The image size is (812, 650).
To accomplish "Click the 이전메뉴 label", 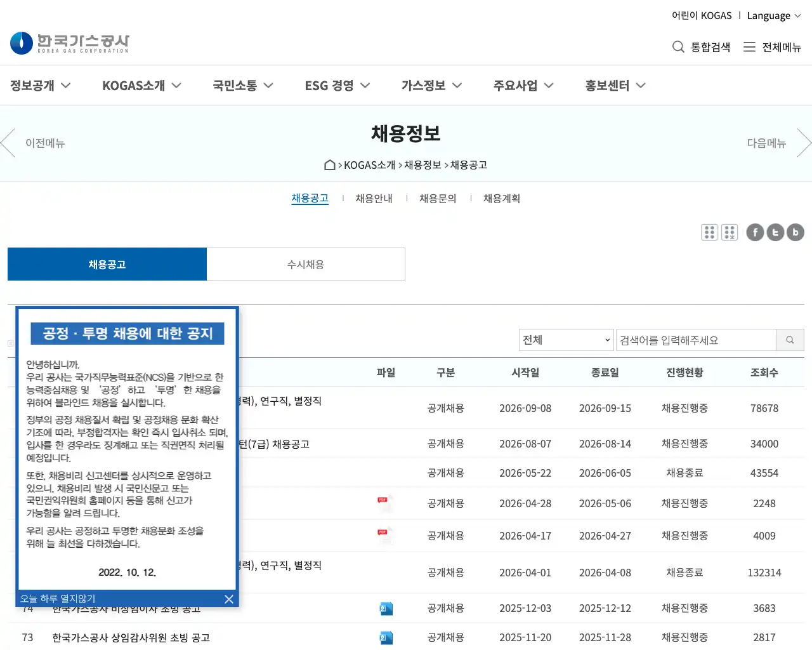I will [45, 143].
